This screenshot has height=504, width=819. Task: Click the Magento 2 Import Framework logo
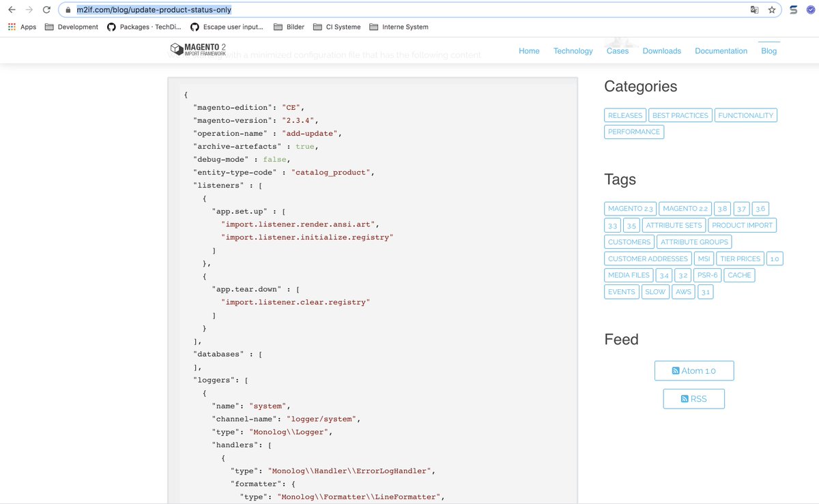198,49
